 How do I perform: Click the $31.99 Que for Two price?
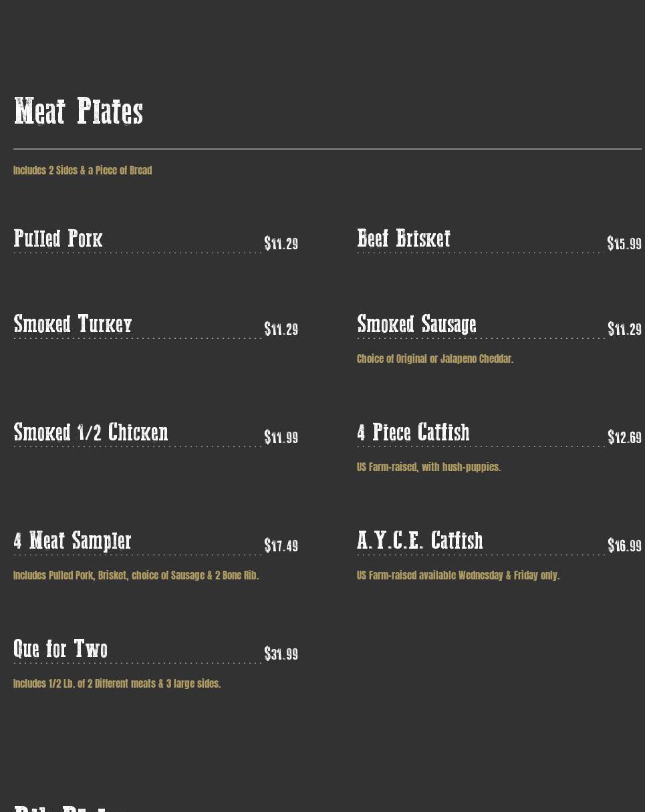pos(281,654)
